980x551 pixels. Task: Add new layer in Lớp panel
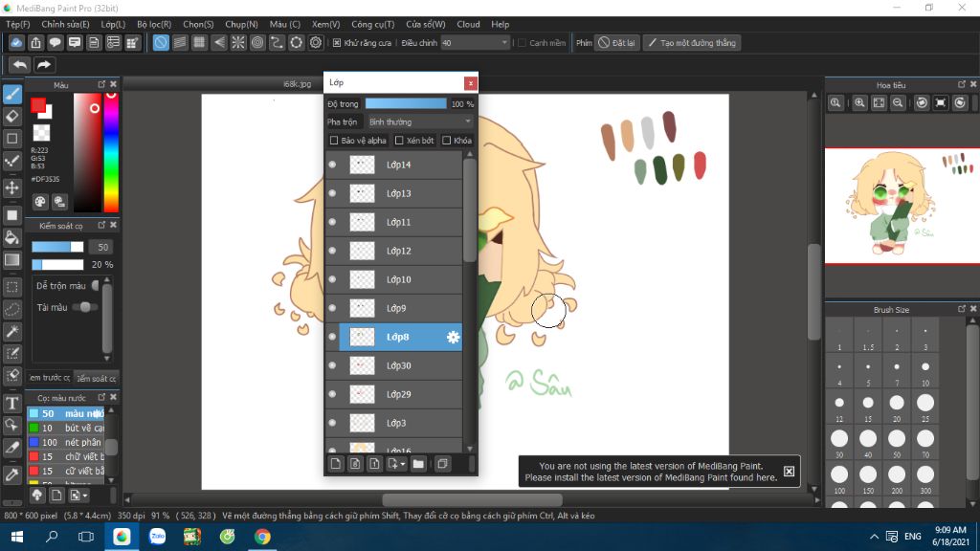[x=336, y=464]
